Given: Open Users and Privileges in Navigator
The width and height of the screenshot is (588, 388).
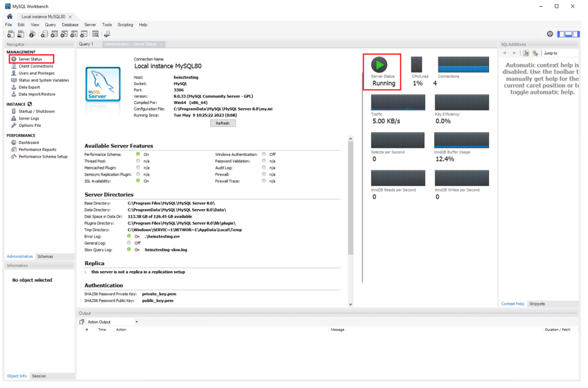Looking at the screenshot, I should 36,73.
